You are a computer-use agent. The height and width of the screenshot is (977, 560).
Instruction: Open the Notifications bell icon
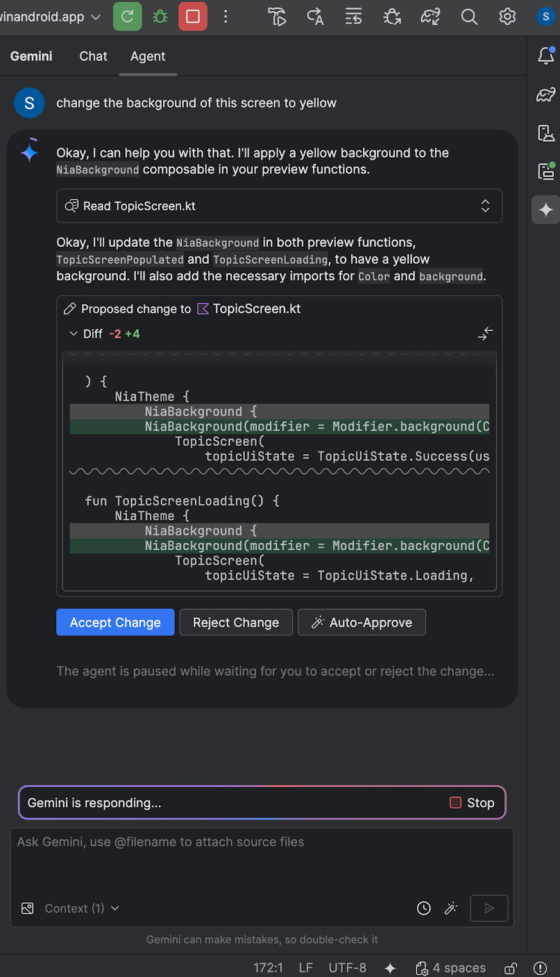(546, 56)
